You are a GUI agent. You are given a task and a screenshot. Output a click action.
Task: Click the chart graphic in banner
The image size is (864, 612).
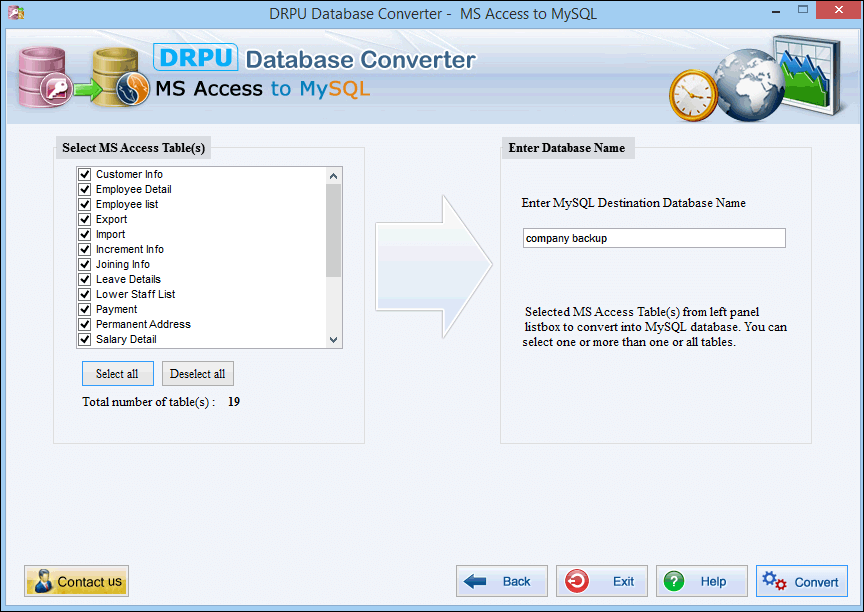(808, 74)
